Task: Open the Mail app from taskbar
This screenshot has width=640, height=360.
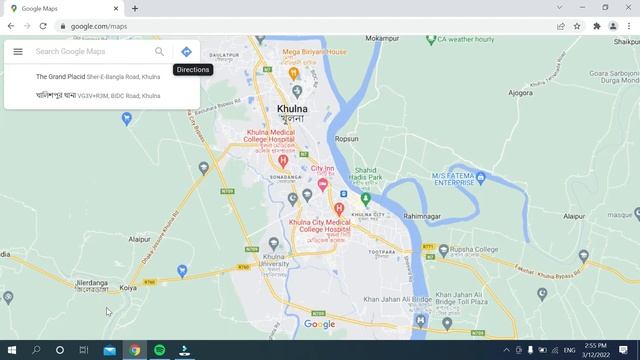Action: pos(110,350)
